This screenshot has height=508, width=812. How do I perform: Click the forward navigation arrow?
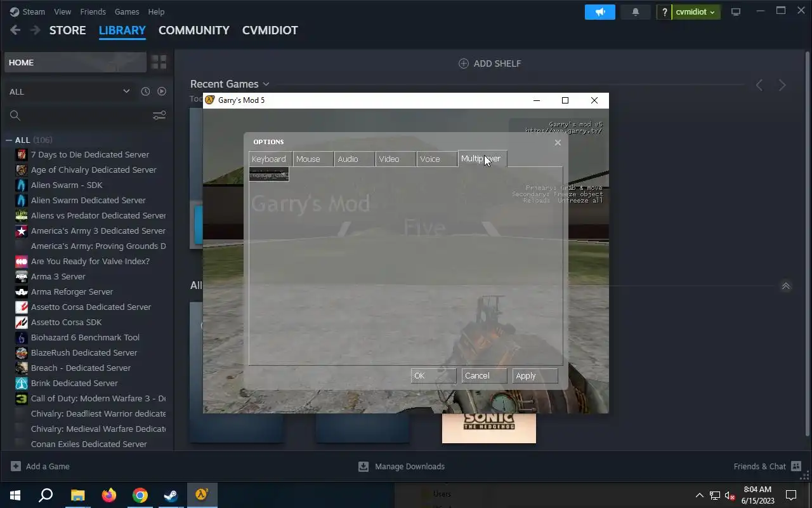click(x=36, y=30)
